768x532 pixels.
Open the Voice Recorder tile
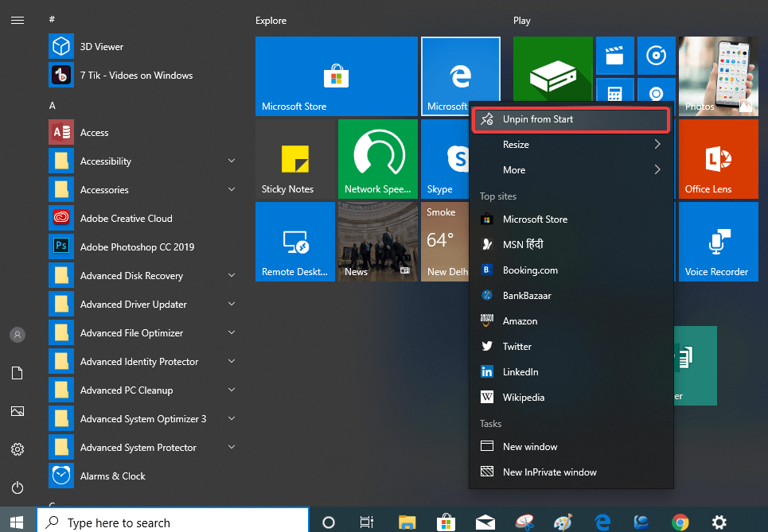pos(719,242)
